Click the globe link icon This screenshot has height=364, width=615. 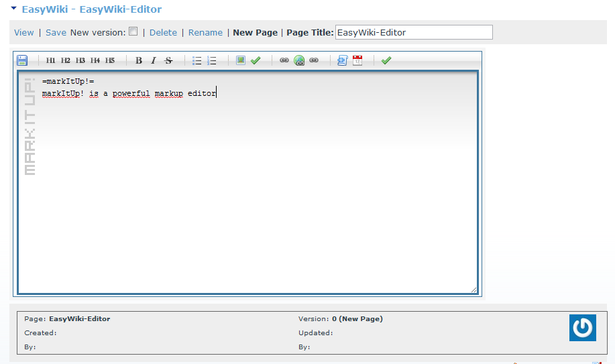click(299, 60)
